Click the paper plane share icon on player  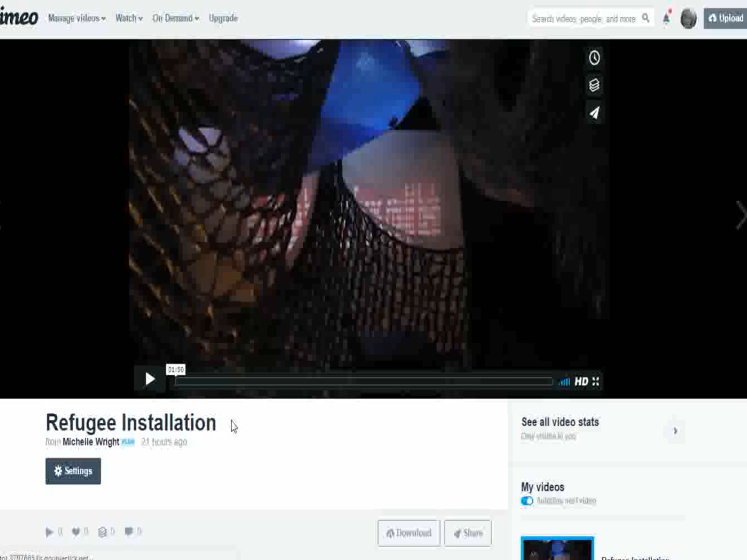(594, 113)
